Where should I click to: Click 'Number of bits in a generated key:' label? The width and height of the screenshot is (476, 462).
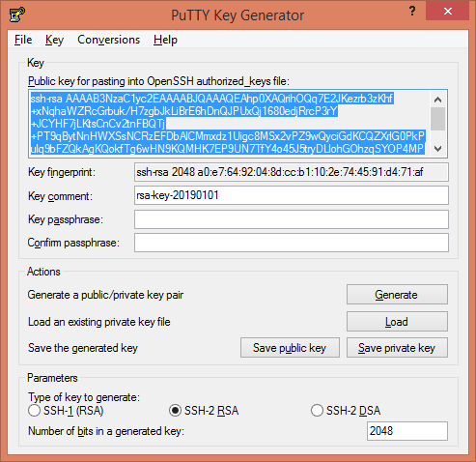106,431
